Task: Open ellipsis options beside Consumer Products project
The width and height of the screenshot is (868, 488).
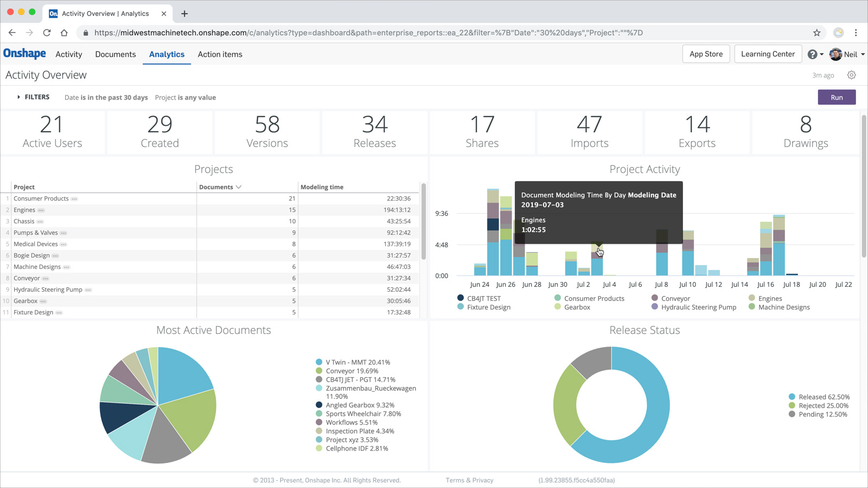Action: coord(74,199)
